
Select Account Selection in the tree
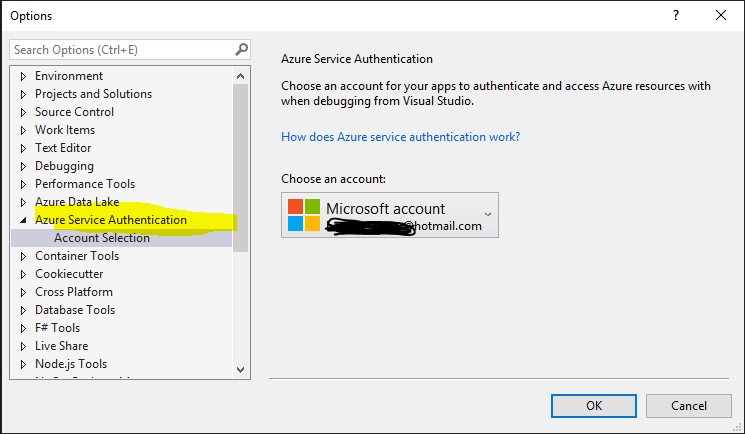102,238
